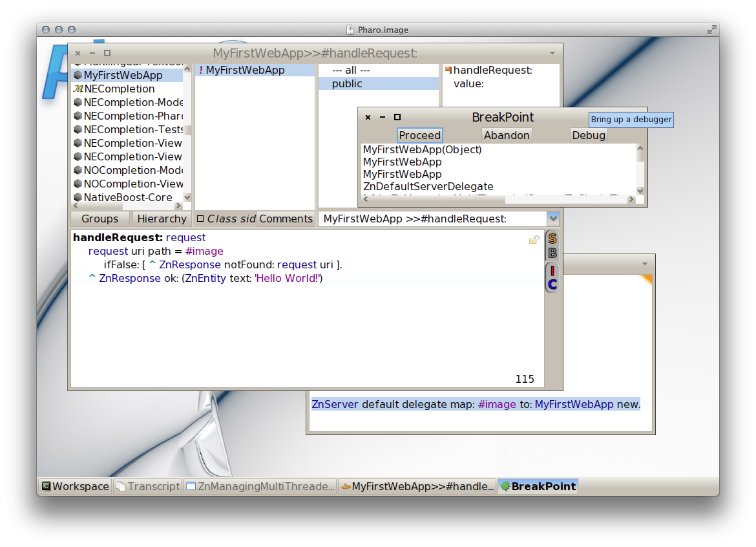Click the Groups button
Viewport: 756px width, 547px height.
click(x=100, y=219)
